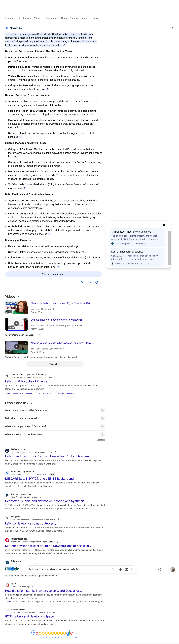Close the sources side panel
The image size is (179, 644).
[x=164, y=225]
